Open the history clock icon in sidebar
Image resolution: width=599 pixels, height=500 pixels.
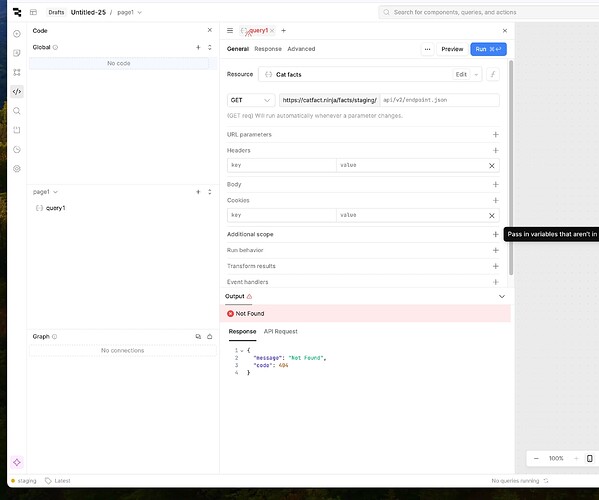pos(17,149)
